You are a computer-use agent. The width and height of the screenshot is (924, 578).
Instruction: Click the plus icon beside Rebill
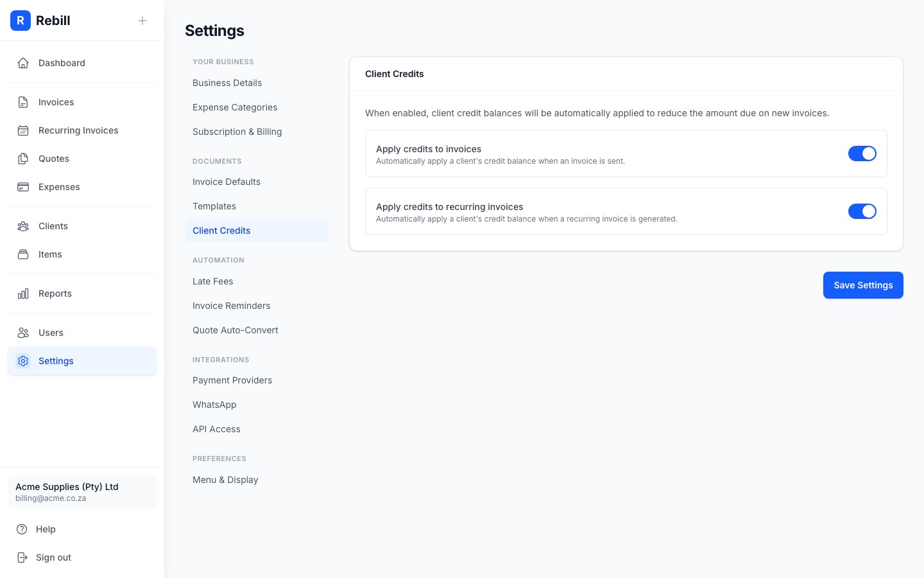[142, 21]
